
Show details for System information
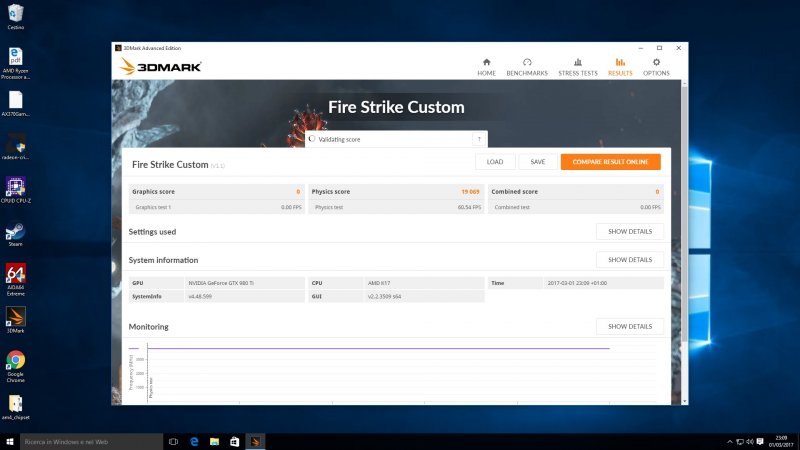click(630, 260)
